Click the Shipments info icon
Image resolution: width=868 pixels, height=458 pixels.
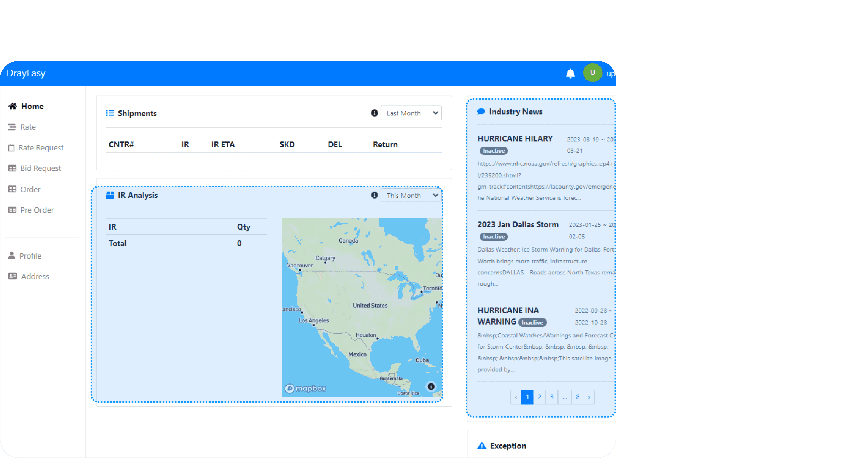(x=374, y=113)
